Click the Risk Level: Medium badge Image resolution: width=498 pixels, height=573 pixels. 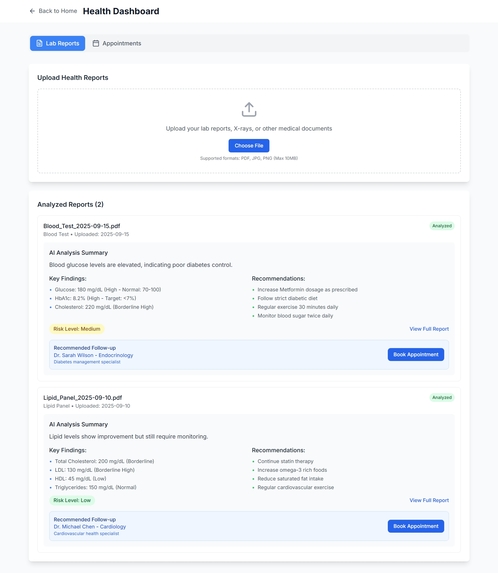coord(77,329)
